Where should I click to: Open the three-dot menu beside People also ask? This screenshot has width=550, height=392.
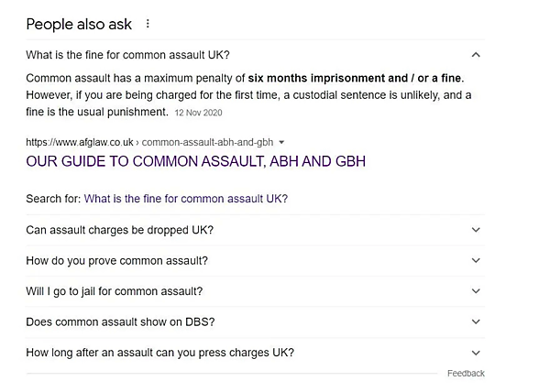(148, 24)
